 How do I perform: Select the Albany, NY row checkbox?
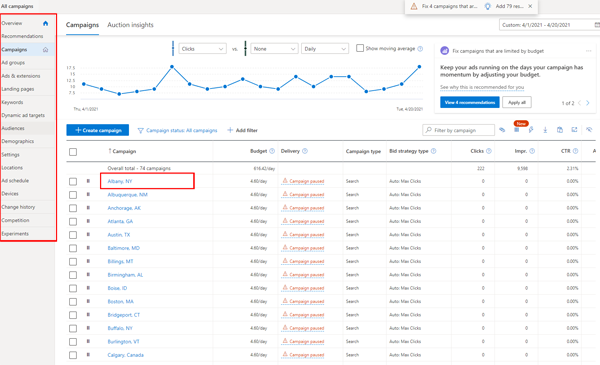pyautogui.click(x=73, y=181)
